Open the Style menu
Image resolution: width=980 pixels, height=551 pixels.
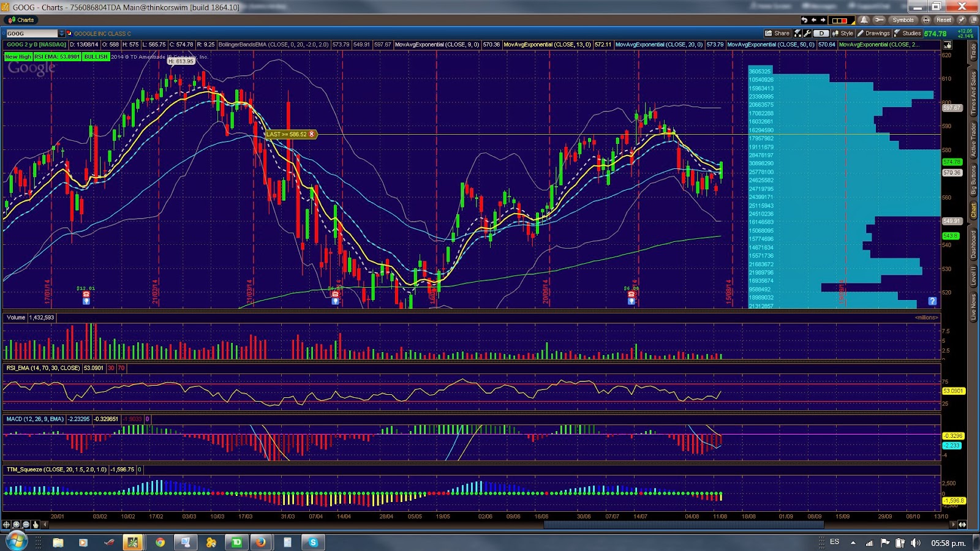pyautogui.click(x=843, y=34)
